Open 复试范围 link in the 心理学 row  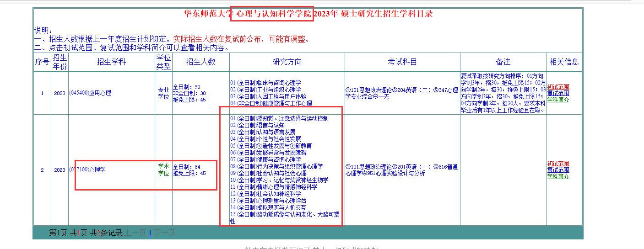pos(558,170)
